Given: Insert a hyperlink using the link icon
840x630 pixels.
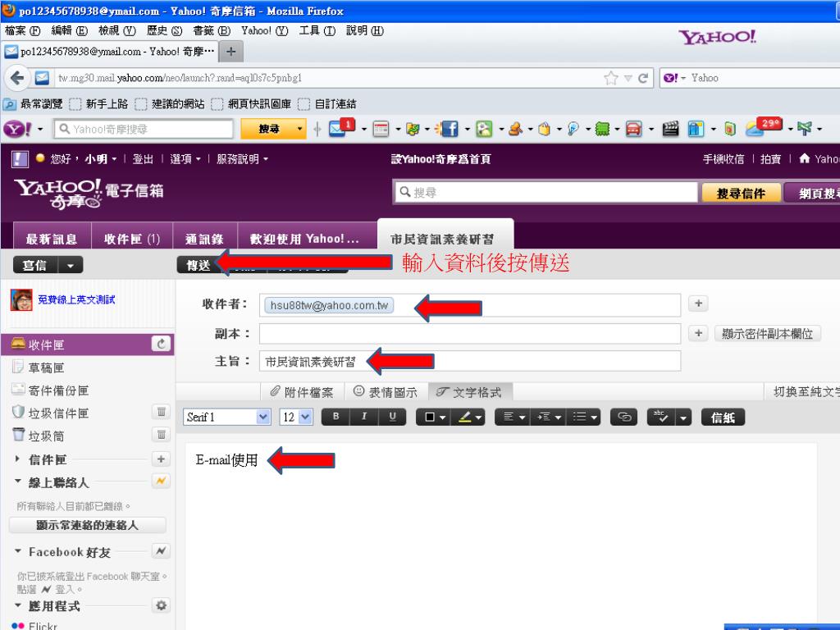Looking at the screenshot, I should point(624,417).
